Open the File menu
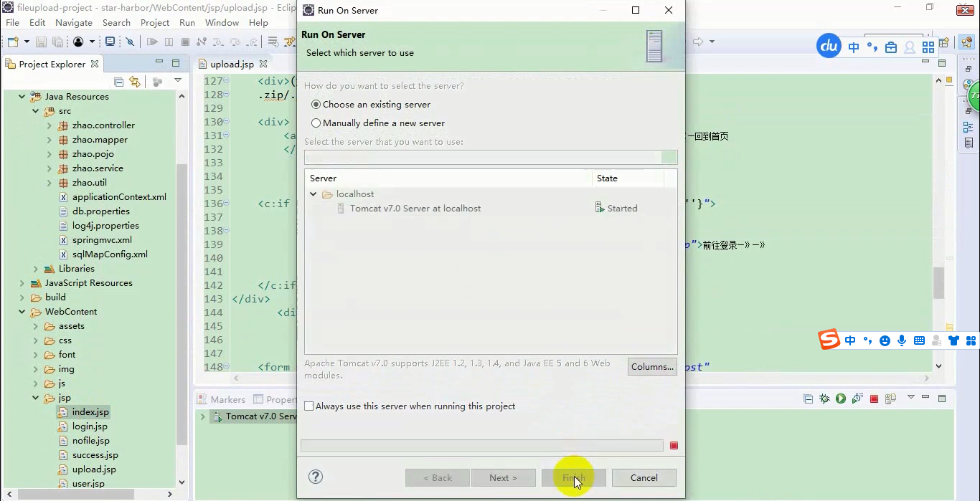This screenshot has width=980, height=501. 13,23
